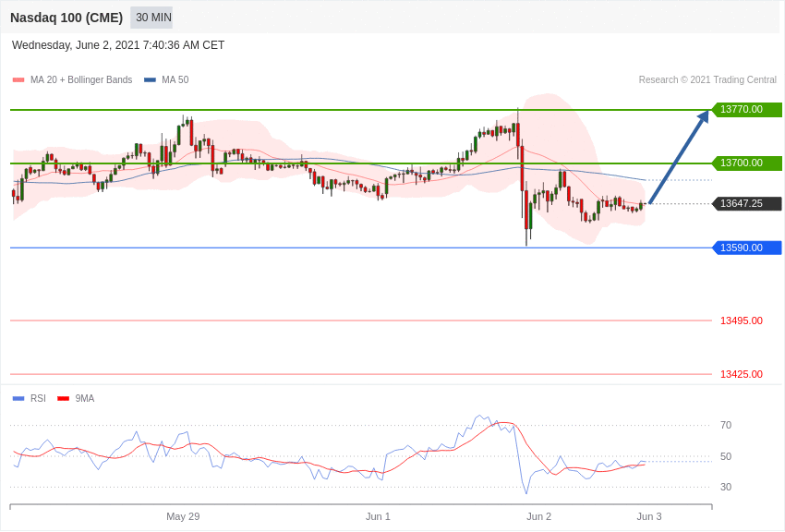Click the 9MA legend label
Viewport: 785px width, 532px height.
click(85, 399)
